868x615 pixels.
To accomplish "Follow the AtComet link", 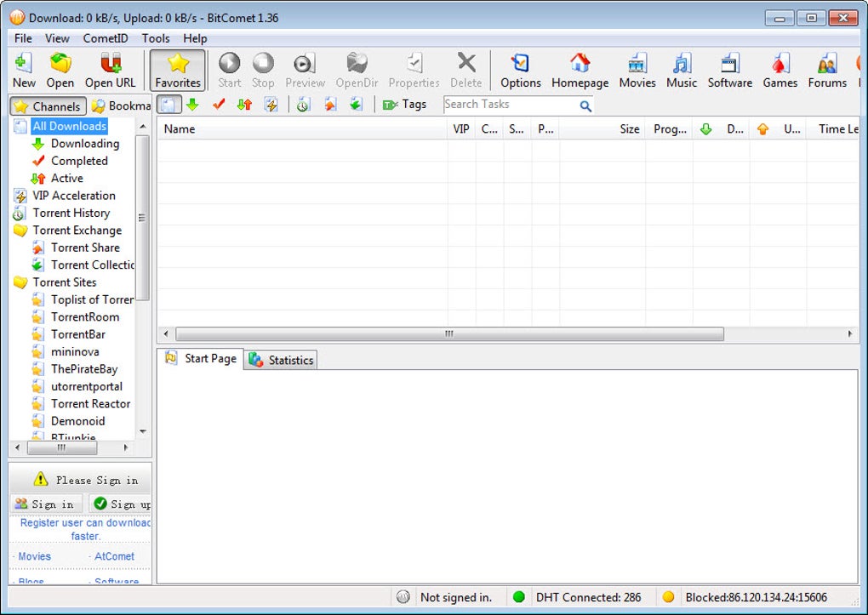I will [x=114, y=556].
